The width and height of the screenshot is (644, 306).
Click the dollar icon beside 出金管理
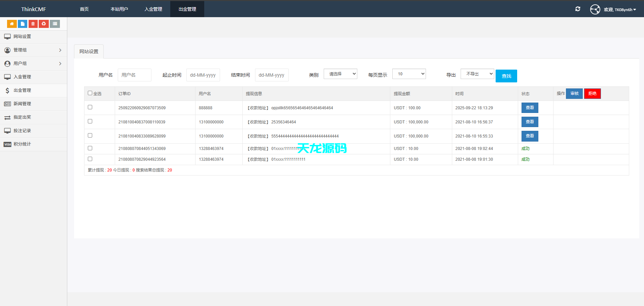[7, 90]
